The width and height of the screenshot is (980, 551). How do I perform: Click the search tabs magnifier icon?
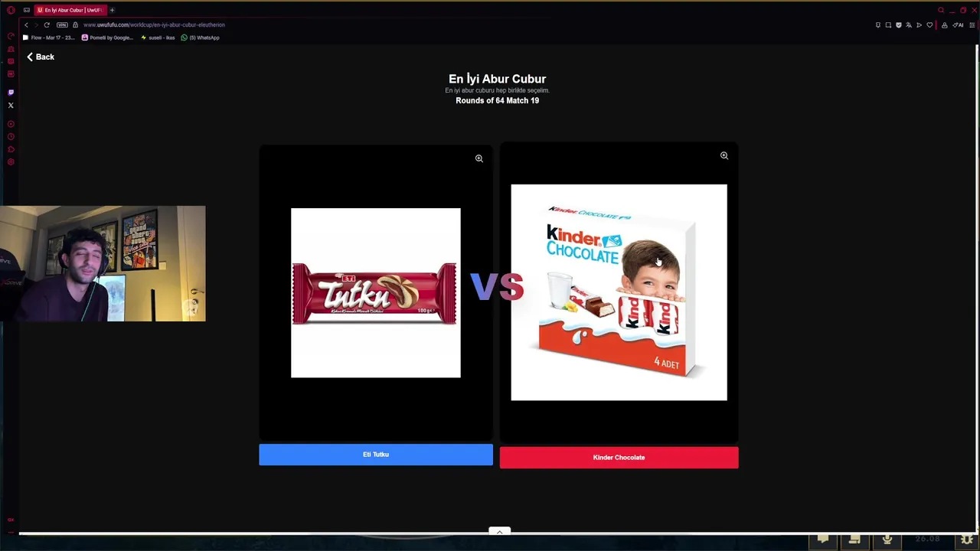point(941,10)
